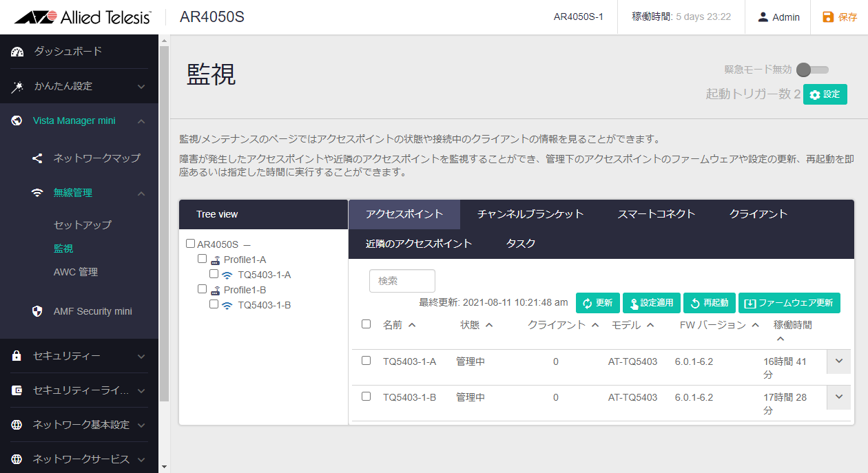Click the Admin user icon
This screenshot has width=868, height=473.
click(x=763, y=17)
